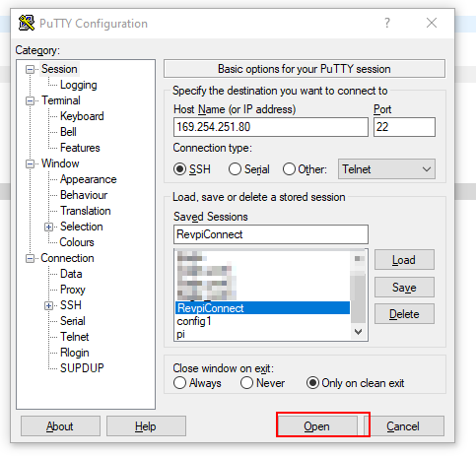Open Rlogin settings in tree

(75, 353)
